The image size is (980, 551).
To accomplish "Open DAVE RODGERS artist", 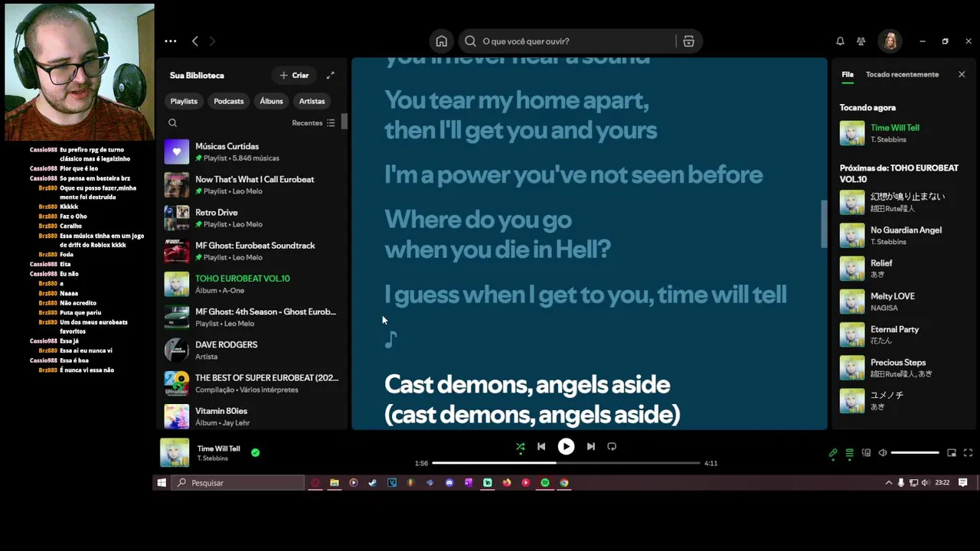I will (x=252, y=350).
